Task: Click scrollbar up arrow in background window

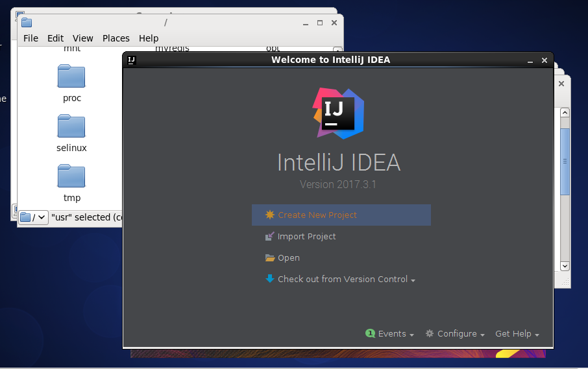Action: click(x=565, y=113)
